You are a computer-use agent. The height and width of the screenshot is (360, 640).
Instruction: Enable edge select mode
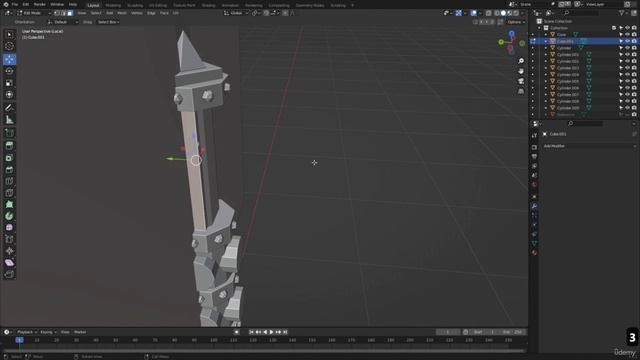pos(63,13)
